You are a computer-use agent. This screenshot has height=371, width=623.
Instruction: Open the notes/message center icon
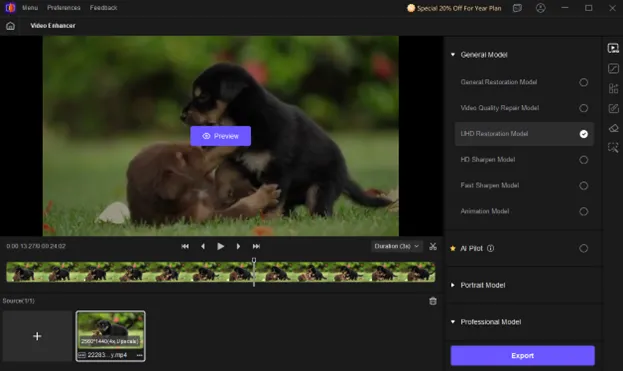(517, 8)
